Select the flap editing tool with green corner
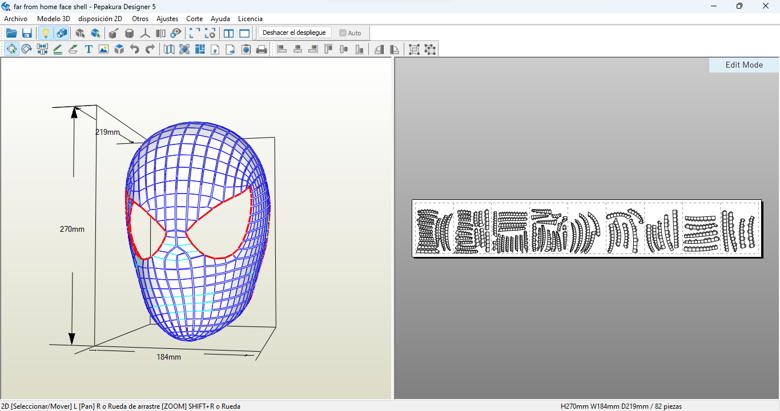This screenshot has width=780, height=411. point(73,49)
